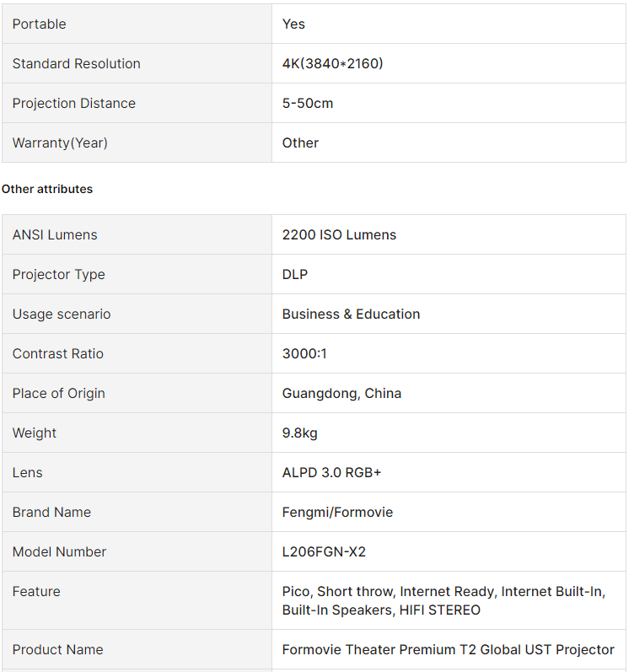Click the L206FGN-X2 model number
Viewport: 634px width, 672px height.
[324, 551]
